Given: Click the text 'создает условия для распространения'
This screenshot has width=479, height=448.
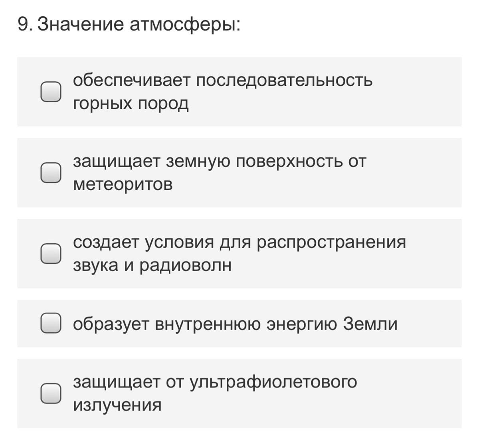Looking at the screenshot, I should click(239, 242).
